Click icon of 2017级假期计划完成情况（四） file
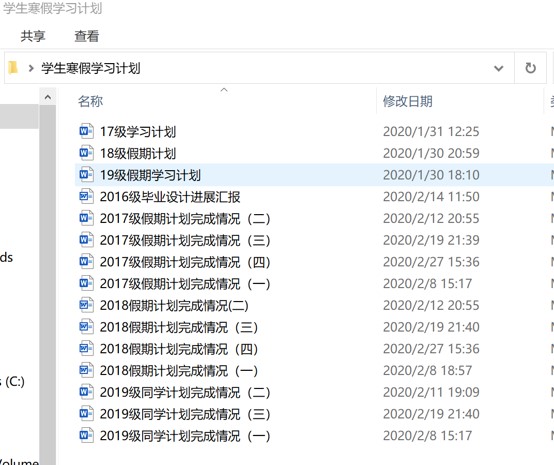This screenshot has height=465, width=554. [x=86, y=261]
